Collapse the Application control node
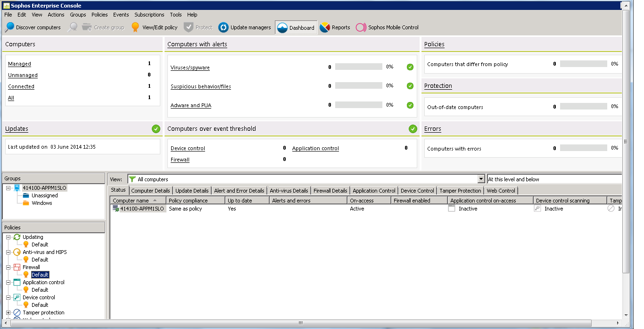The image size is (644, 329). click(8, 282)
